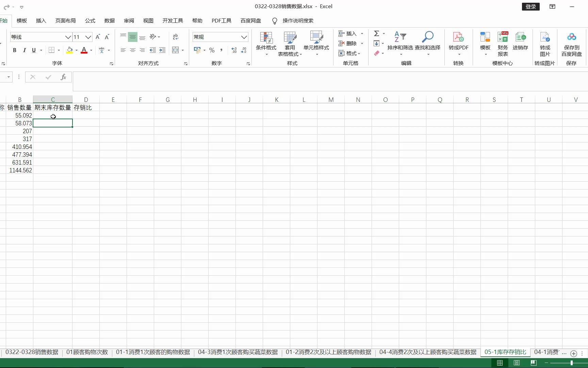
Task: Apply yellow fill color
Action: [x=69, y=50]
